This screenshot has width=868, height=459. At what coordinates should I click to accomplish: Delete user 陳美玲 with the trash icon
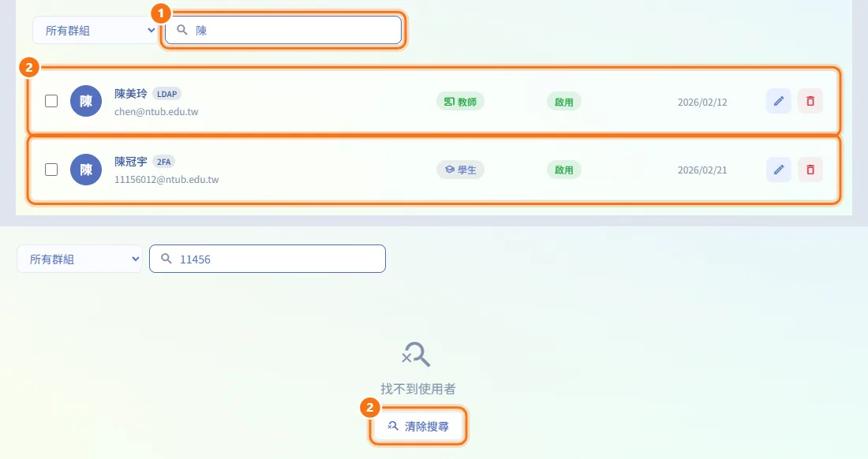click(810, 101)
